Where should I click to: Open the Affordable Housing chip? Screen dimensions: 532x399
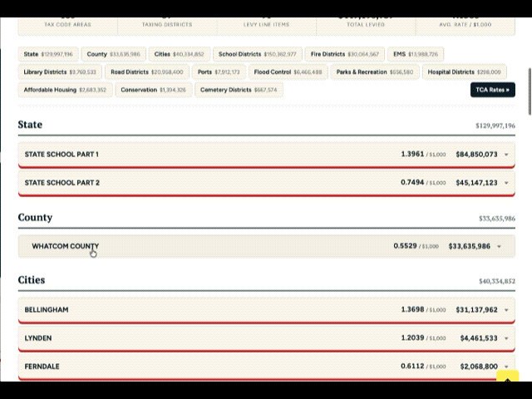coord(65,90)
